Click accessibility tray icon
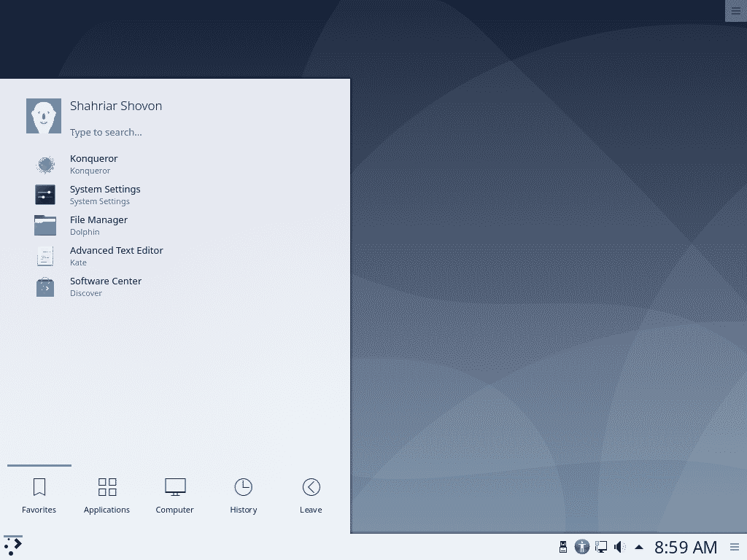The height and width of the screenshot is (560, 747). click(x=581, y=547)
